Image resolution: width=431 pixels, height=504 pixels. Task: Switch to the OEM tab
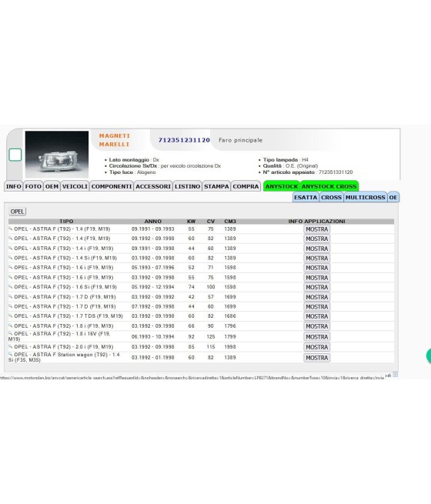52,186
